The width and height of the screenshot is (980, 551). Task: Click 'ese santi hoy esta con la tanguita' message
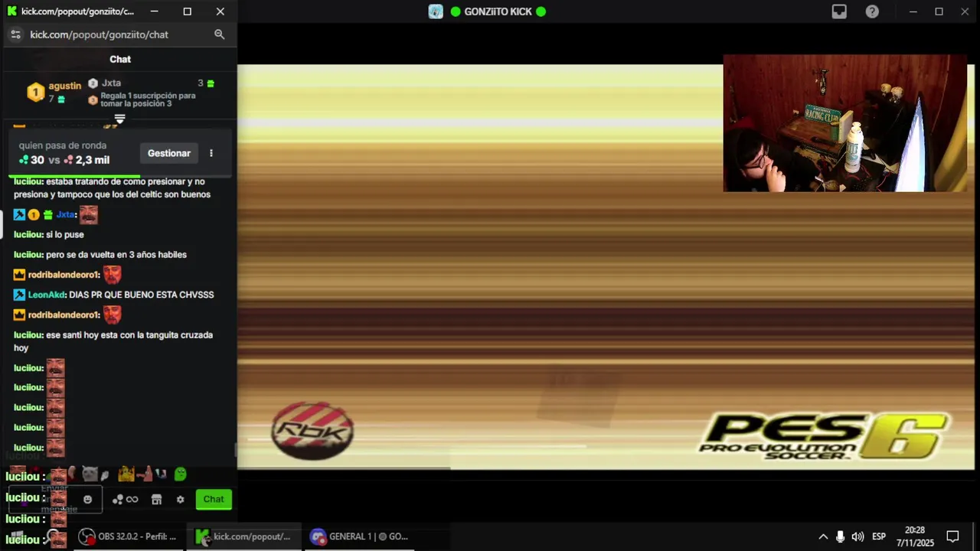(113, 341)
